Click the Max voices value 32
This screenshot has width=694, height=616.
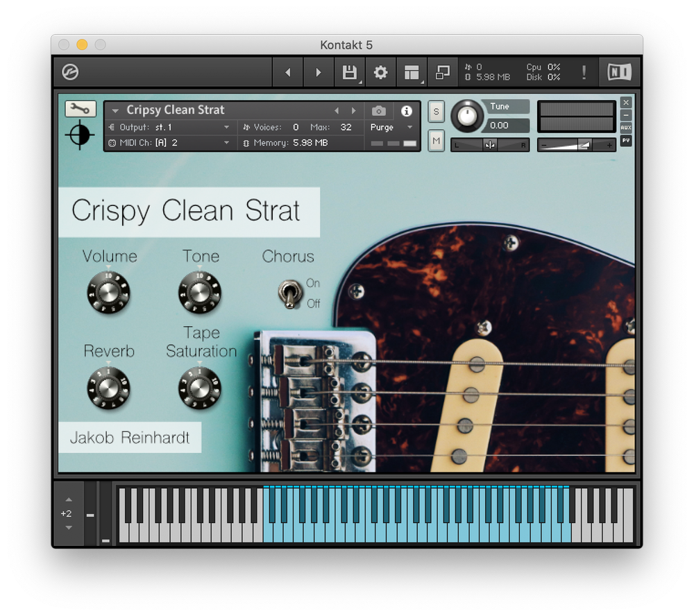(x=346, y=128)
